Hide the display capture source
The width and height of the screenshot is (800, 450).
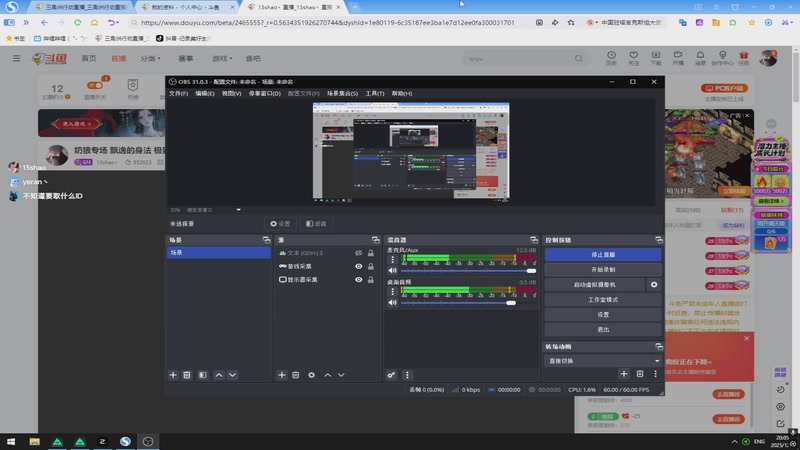point(359,280)
